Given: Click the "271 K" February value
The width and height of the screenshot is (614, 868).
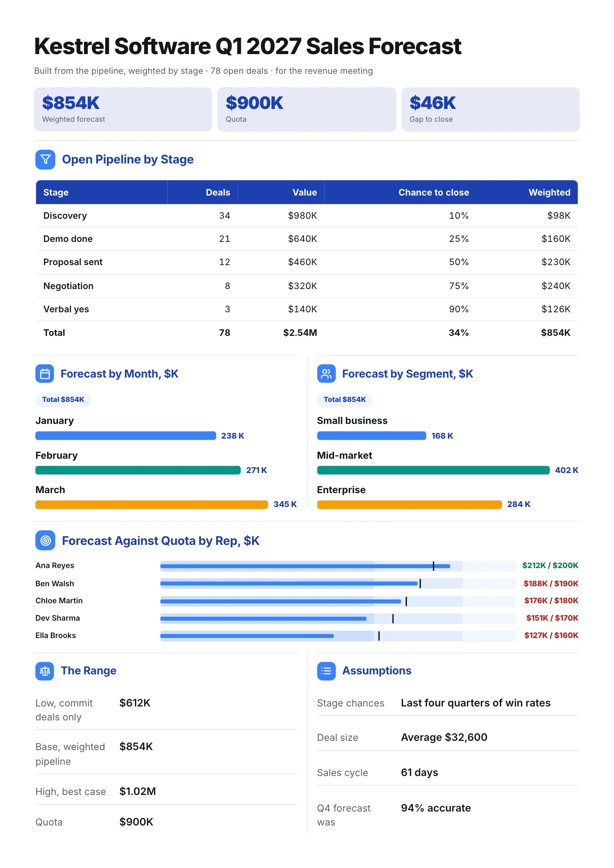Looking at the screenshot, I should [257, 470].
